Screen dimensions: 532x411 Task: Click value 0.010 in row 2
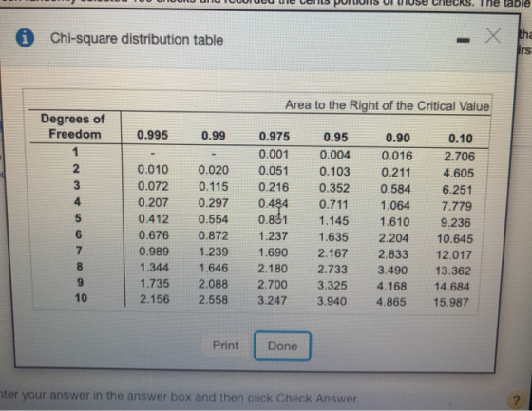pos(153,169)
